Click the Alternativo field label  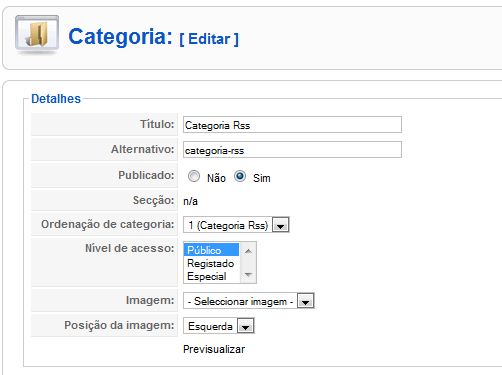coord(143,149)
